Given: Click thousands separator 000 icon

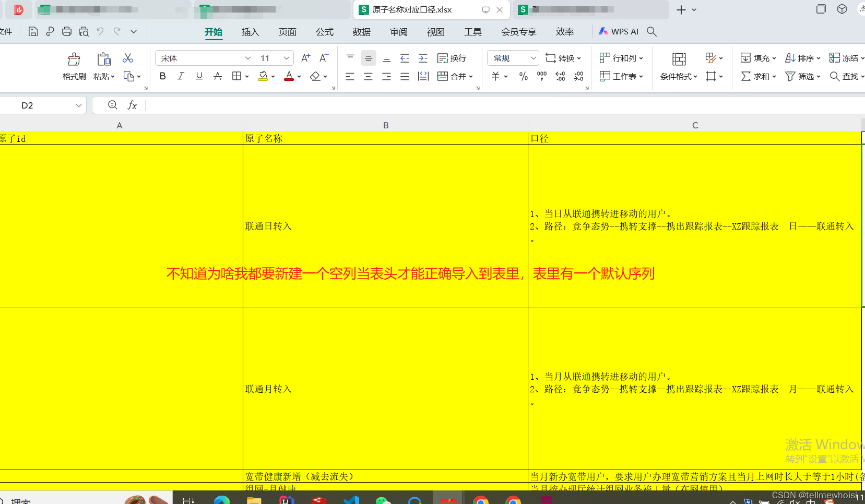Looking at the screenshot, I should (542, 76).
